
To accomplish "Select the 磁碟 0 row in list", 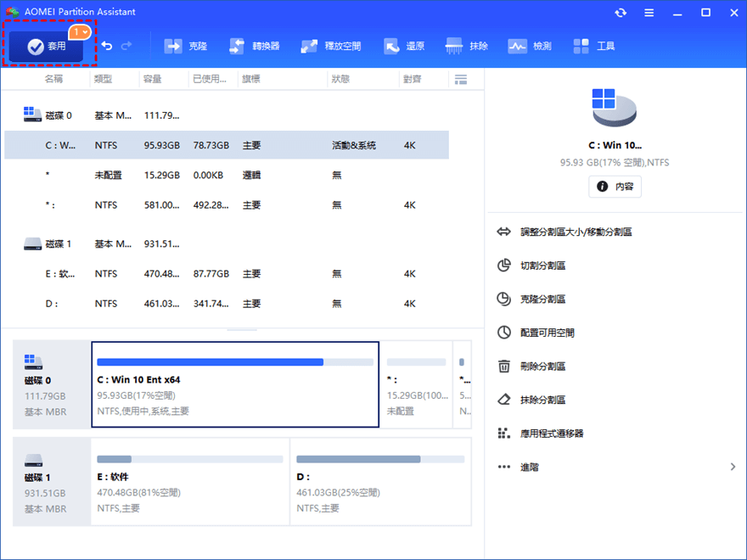I will pos(227,115).
